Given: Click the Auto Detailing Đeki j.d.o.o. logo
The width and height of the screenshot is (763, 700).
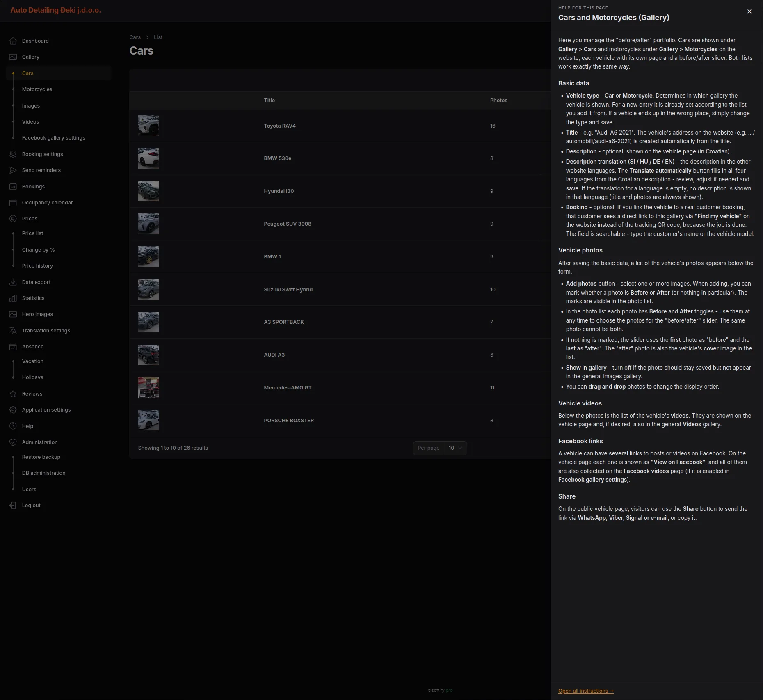Looking at the screenshot, I should point(56,10).
